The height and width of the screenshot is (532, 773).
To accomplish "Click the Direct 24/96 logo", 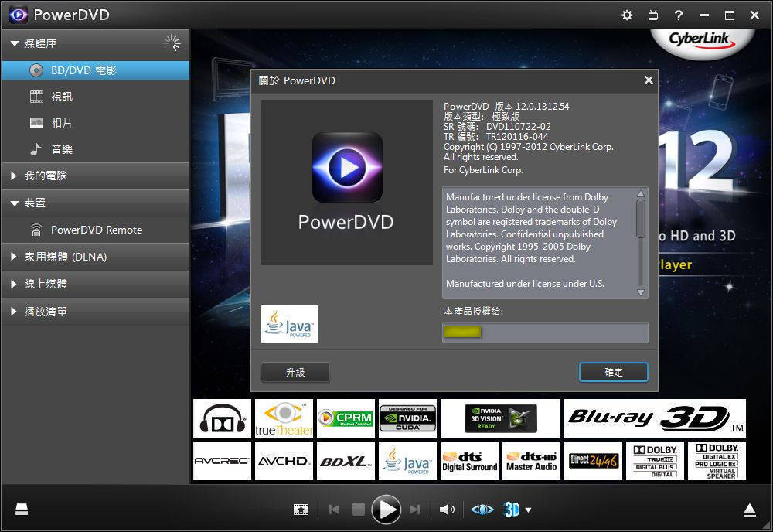I will [x=593, y=461].
